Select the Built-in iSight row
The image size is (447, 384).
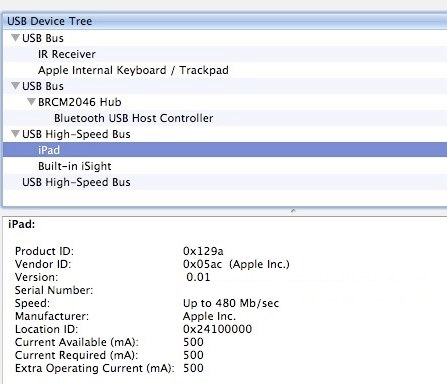click(225, 166)
